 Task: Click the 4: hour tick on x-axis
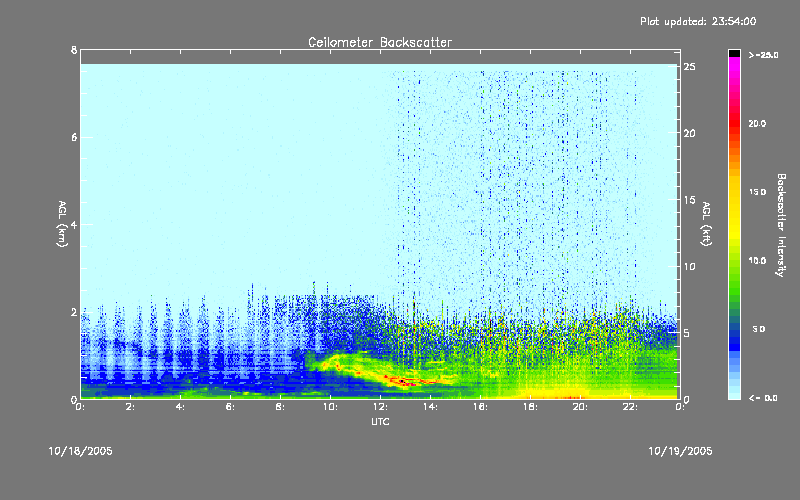(180, 407)
